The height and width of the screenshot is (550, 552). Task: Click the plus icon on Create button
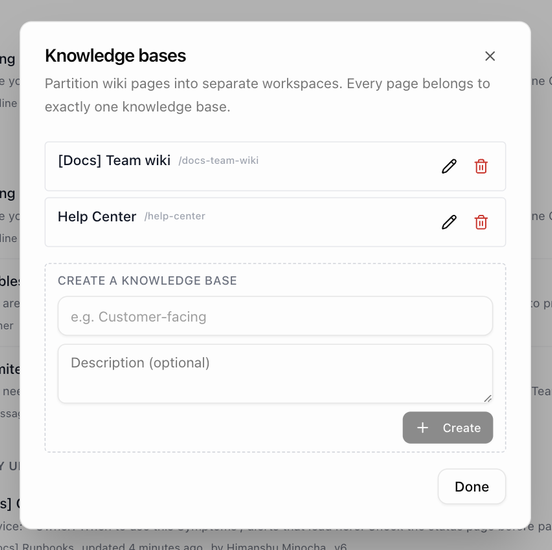422,428
